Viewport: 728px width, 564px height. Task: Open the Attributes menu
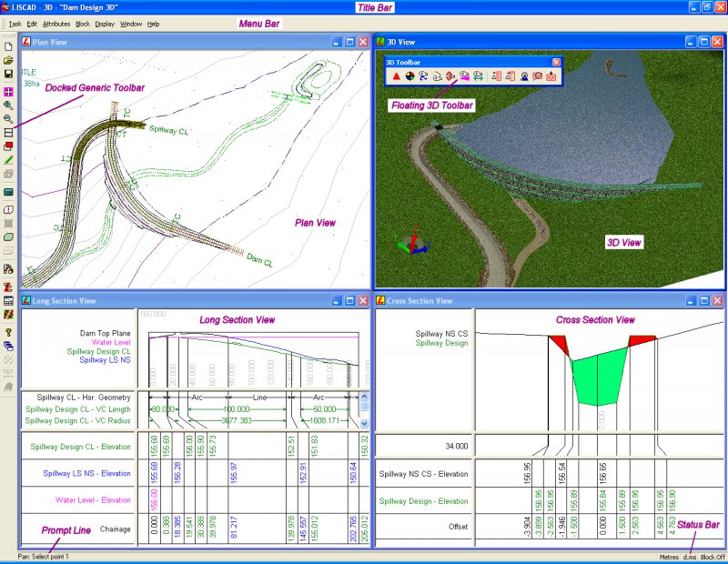56,24
